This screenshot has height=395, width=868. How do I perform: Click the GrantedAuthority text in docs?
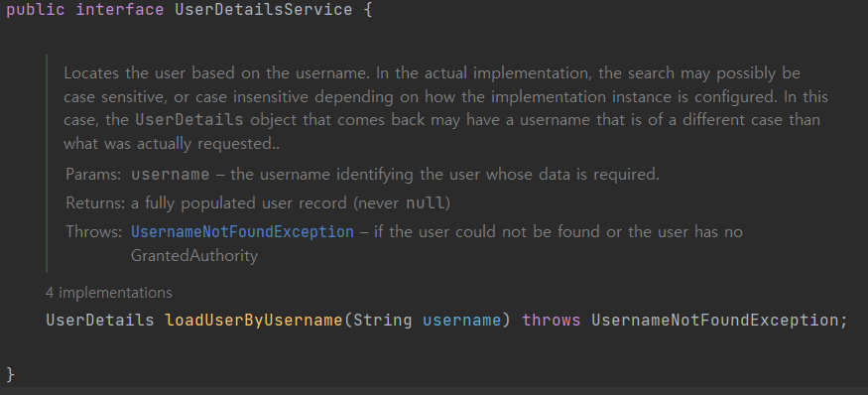click(194, 256)
